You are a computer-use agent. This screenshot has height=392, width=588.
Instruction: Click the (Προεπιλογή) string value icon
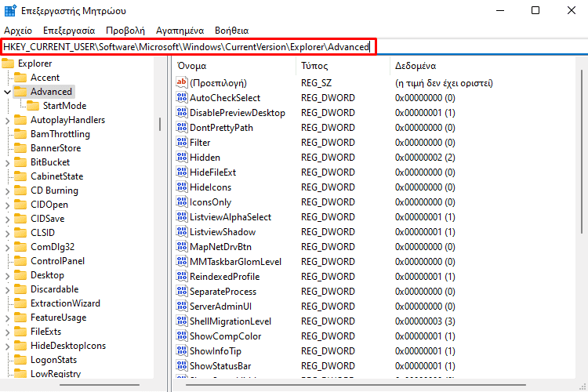click(182, 82)
